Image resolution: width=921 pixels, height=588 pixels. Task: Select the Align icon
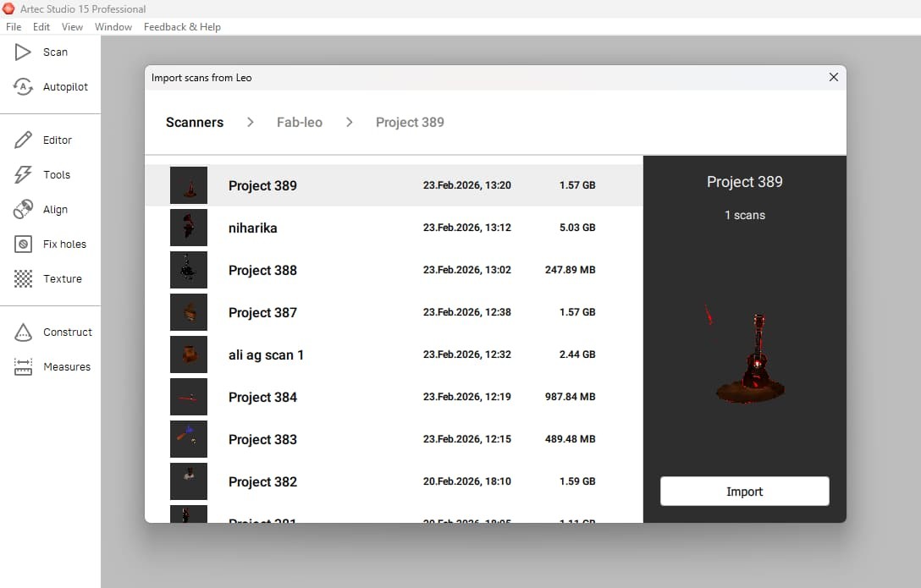22,210
